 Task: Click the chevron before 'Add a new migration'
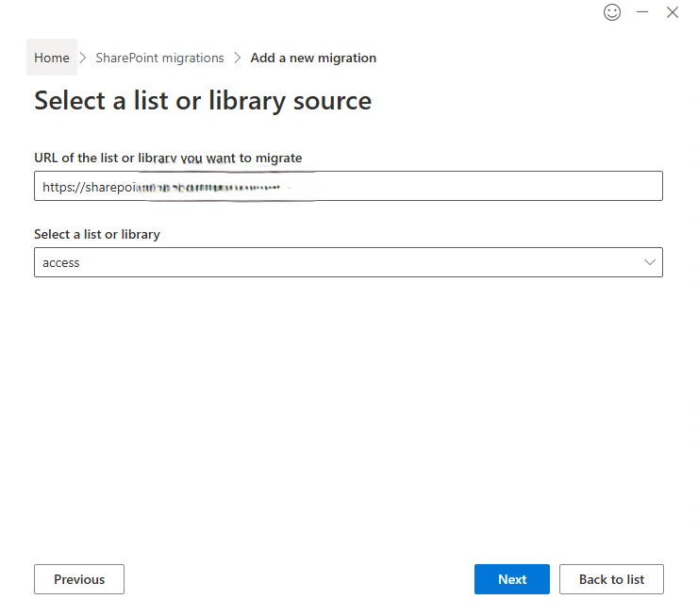coord(238,58)
